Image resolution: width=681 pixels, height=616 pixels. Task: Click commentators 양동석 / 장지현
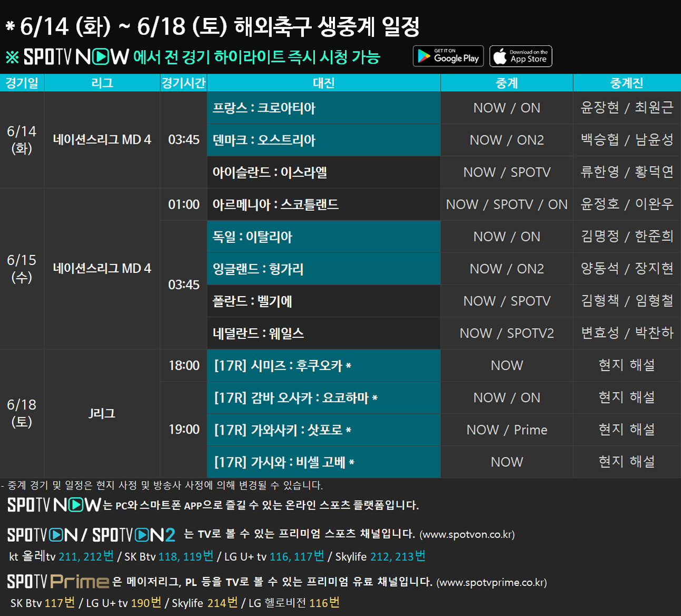click(x=627, y=268)
